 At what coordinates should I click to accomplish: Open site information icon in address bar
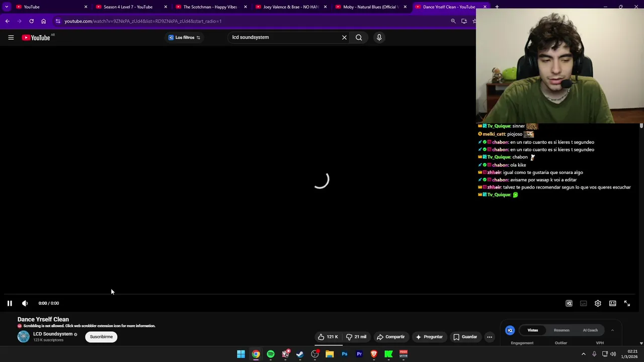click(x=58, y=21)
